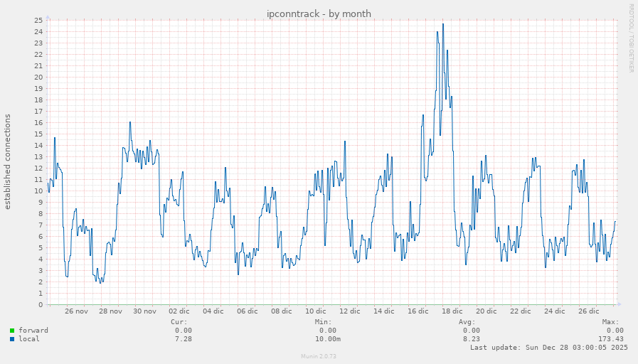Click the y-axis value 20
Image resolution: width=638 pixels, height=364 pixels.
click(x=38, y=77)
